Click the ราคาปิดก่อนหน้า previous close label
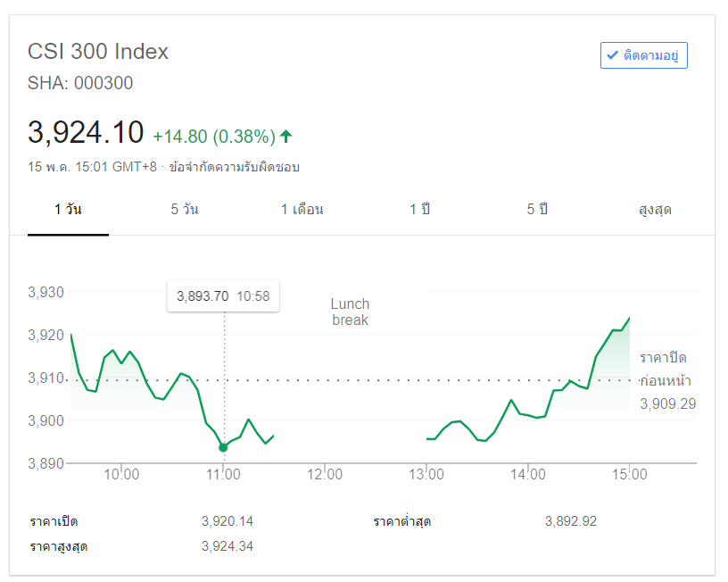 [664, 370]
